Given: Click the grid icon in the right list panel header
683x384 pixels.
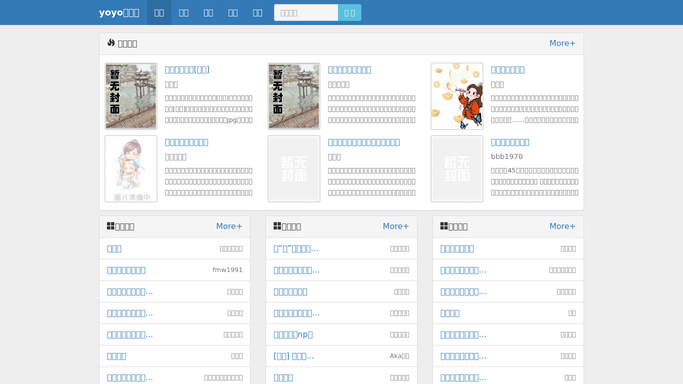Looking at the screenshot, I should (444, 226).
